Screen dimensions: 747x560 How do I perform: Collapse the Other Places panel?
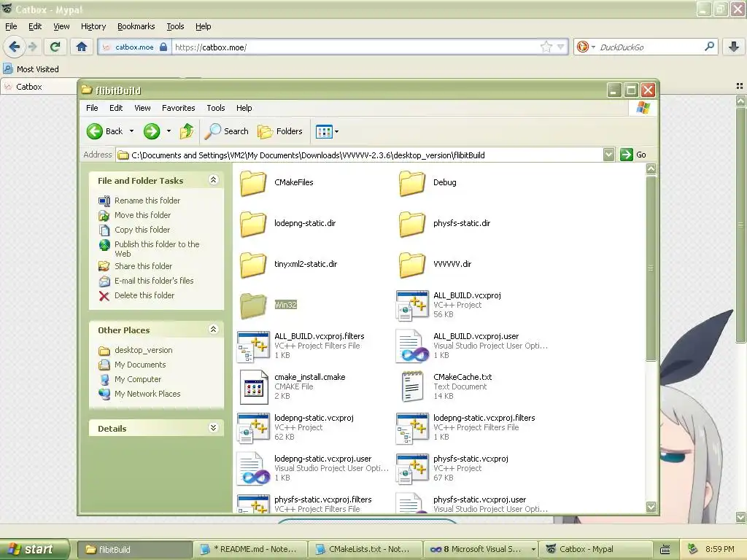214,329
